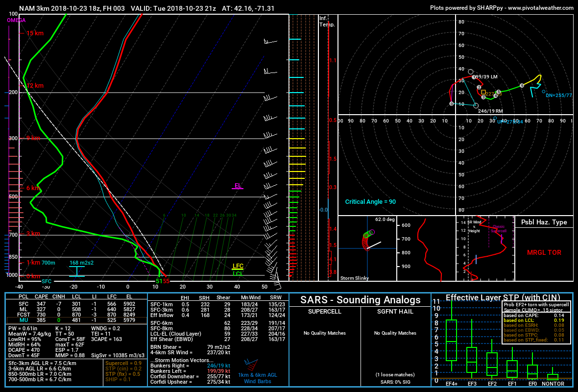Image resolution: width=578 pixels, height=392 pixels.
Task: Select the highlighted MU parcel row
Action: (77, 320)
